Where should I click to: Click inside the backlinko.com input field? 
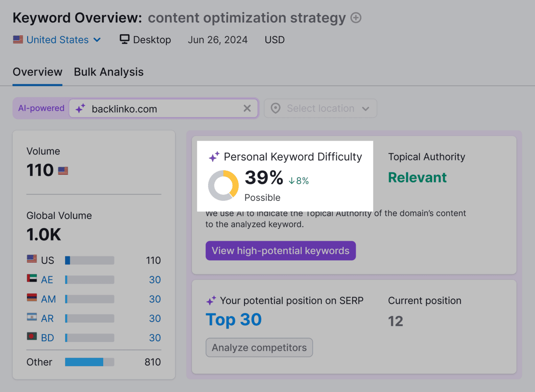pos(159,109)
